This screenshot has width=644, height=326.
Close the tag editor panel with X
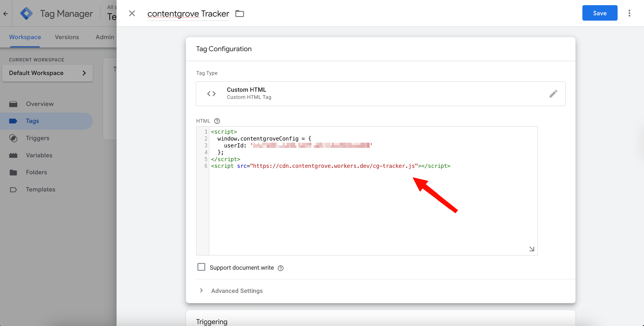tap(132, 14)
